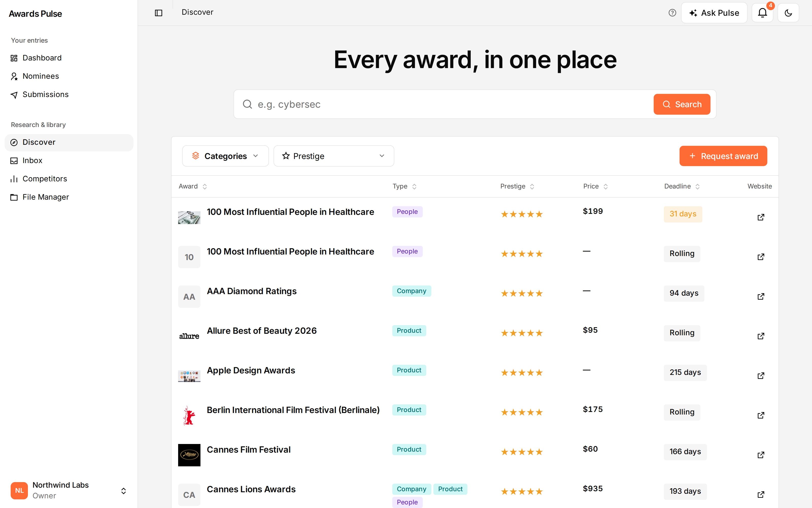Click the allure logo thumbnail
The width and height of the screenshot is (812, 508).
point(189,336)
